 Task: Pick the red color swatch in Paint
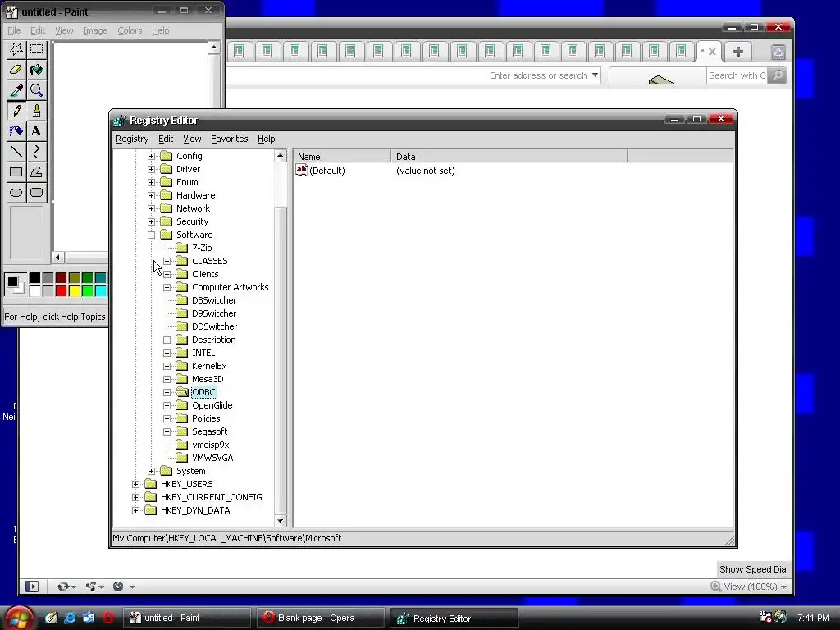61,291
